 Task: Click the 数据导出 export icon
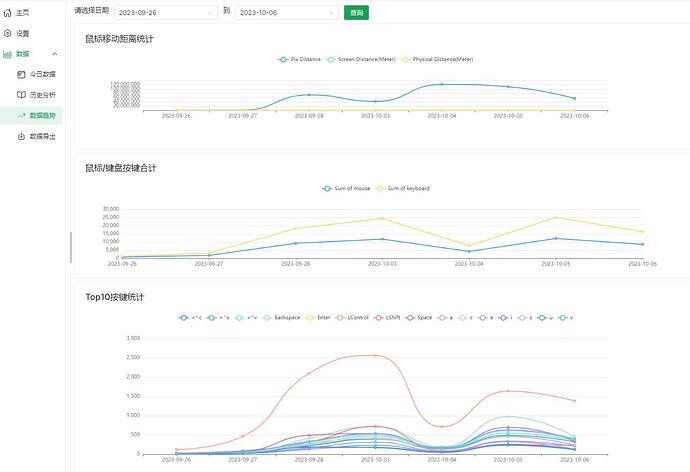click(x=21, y=136)
